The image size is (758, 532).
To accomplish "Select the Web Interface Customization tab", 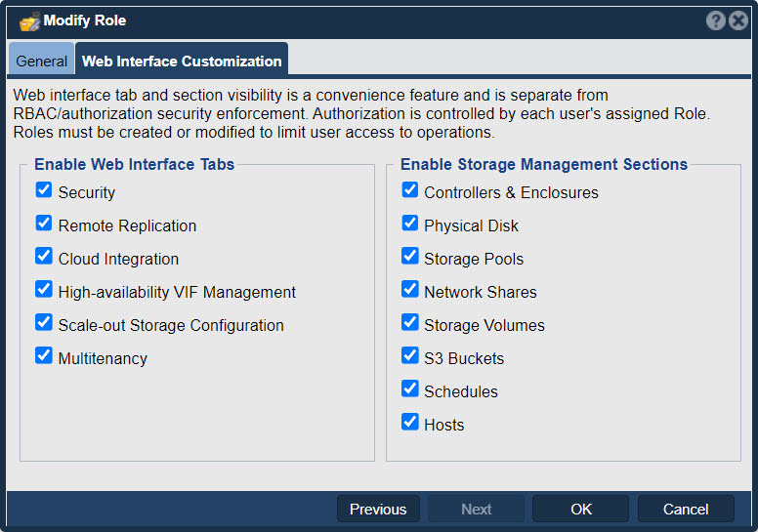I will [182, 61].
